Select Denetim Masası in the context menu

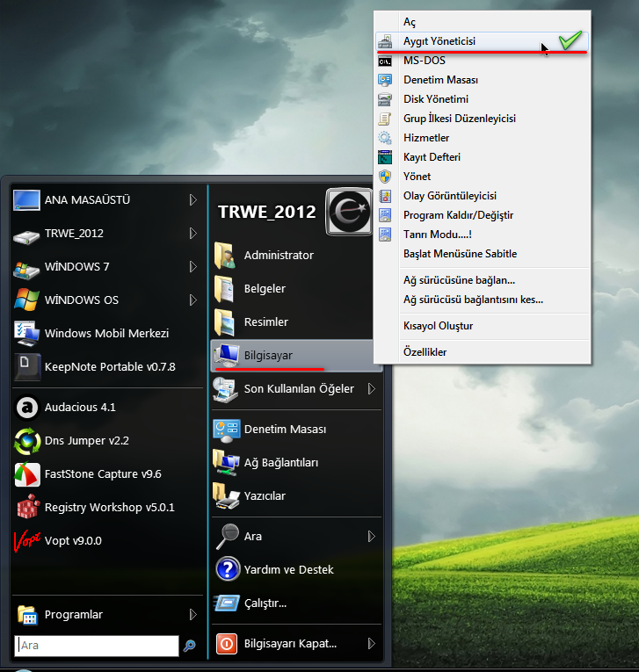coord(483,80)
